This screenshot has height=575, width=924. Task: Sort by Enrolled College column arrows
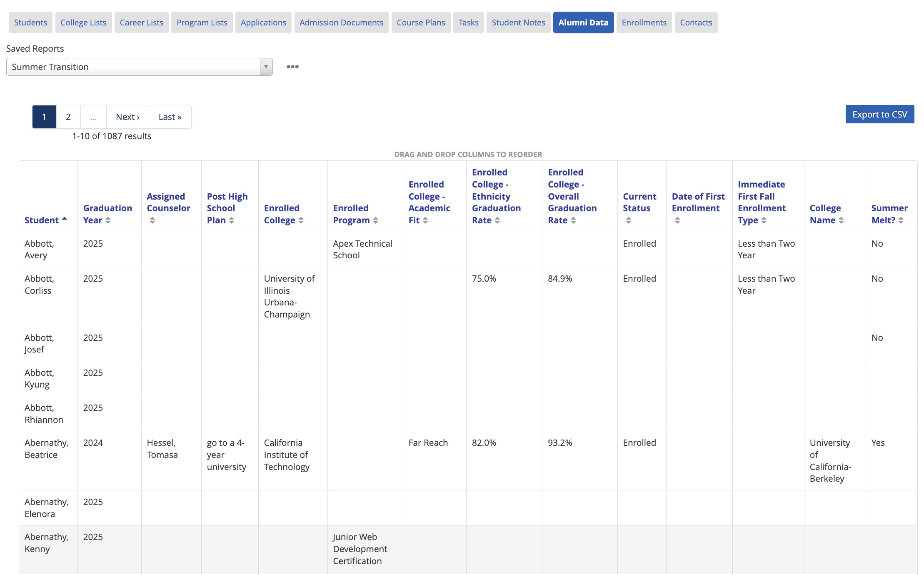[x=301, y=220]
